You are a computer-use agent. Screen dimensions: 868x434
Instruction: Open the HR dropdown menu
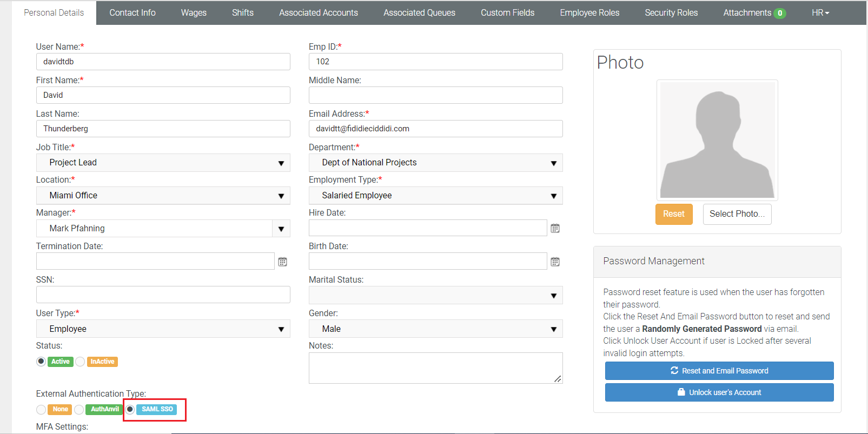click(820, 13)
